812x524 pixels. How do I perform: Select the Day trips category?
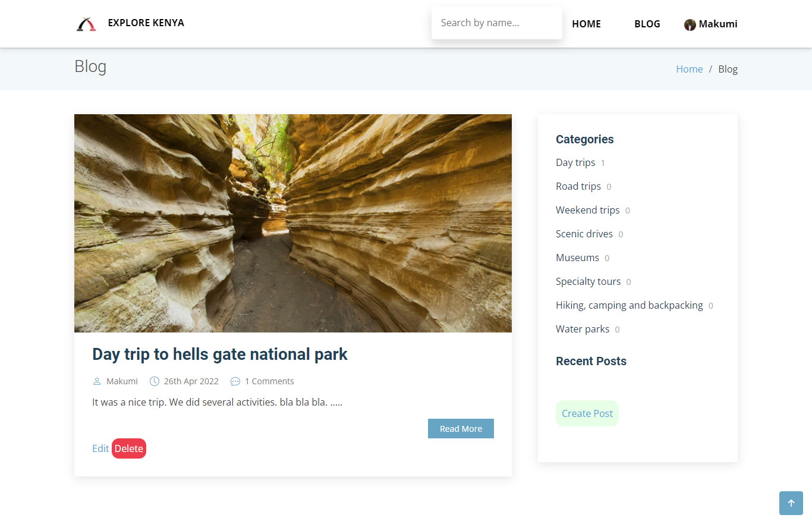(575, 162)
